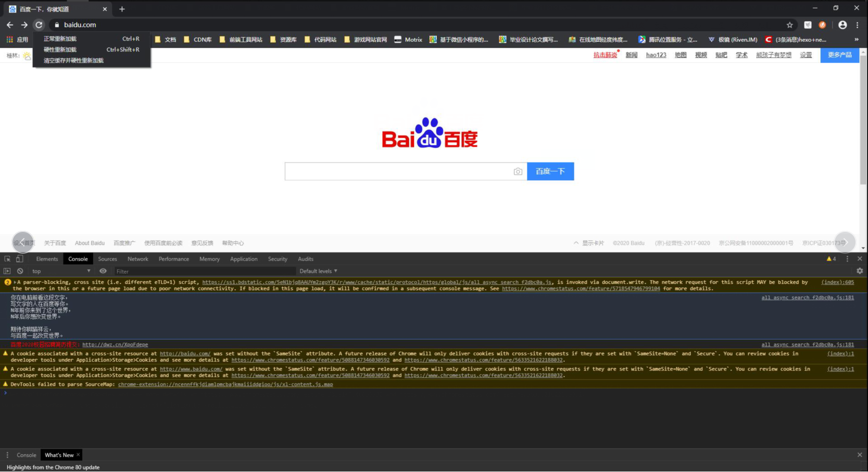The height and width of the screenshot is (472, 868).
Task: Click the 更多产品 button
Action: 840,55
